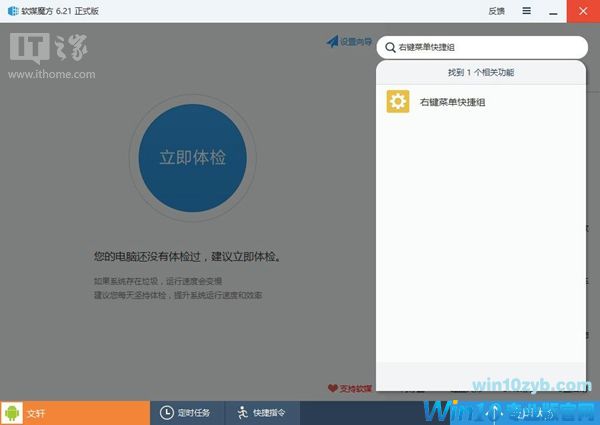The height and width of the screenshot is (425, 600).
Task: Open the 文轩 user panel
Action: click(36, 412)
